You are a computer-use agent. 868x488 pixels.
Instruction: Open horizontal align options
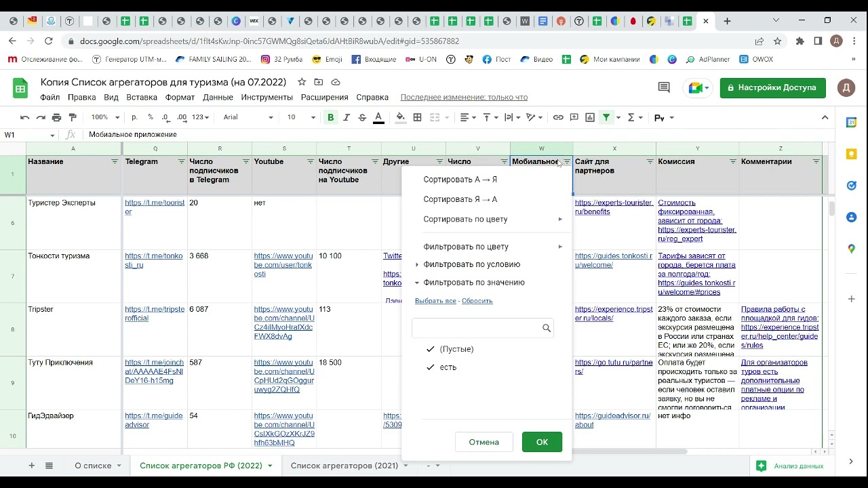[468, 117]
